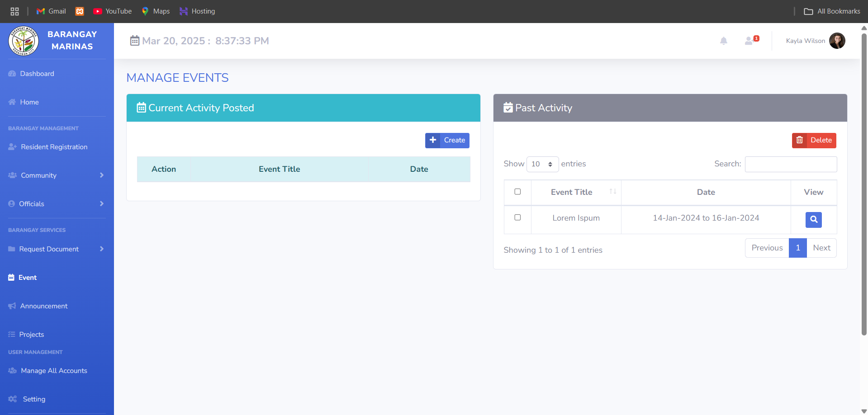Click the magnifier view button for Lorem Ispum
Image resolution: width=868 pixels, height=415 pixels.
tap(813, 220)
